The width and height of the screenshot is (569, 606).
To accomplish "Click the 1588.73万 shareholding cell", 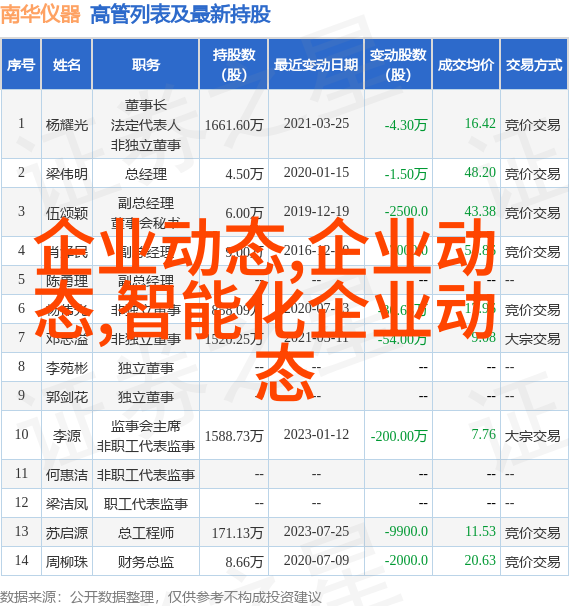I will pyautogui.click(x=234, y=436).
